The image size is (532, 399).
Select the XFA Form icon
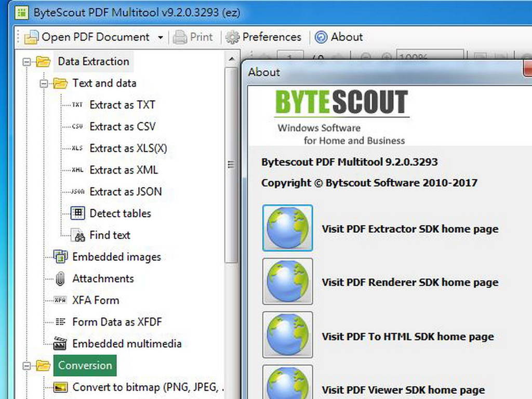pos(60,300)
